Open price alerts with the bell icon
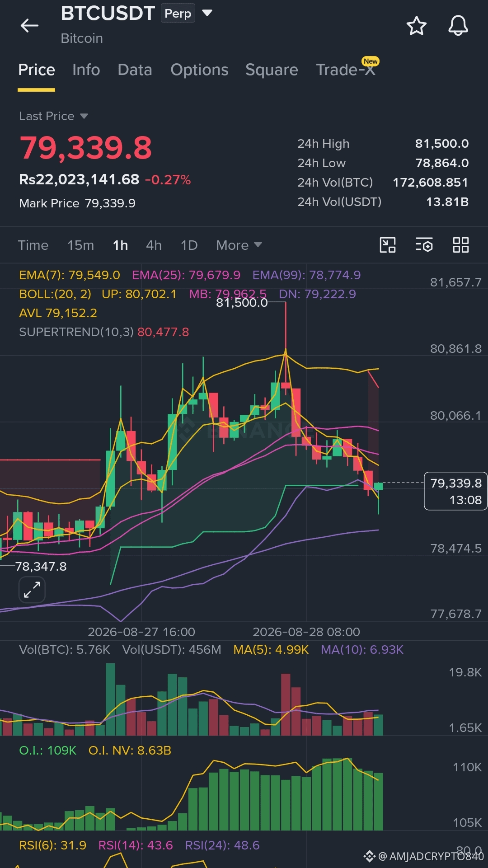The height and width of the screenshot is (868, 488). [458, 26]
